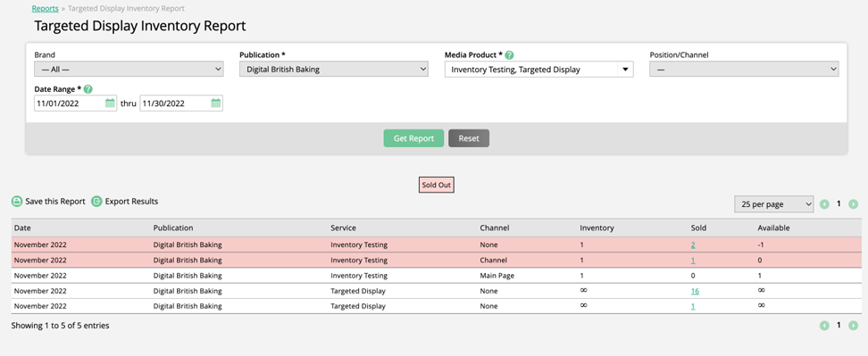Click help icon next to Media Product
The height and width of the screenshot is (356, 868).
click(x=509, y=55)
